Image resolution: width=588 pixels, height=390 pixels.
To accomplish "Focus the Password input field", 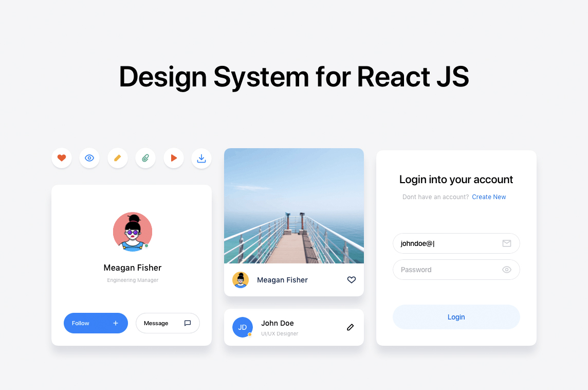I will pyautogui.click(x=456, y=270).
